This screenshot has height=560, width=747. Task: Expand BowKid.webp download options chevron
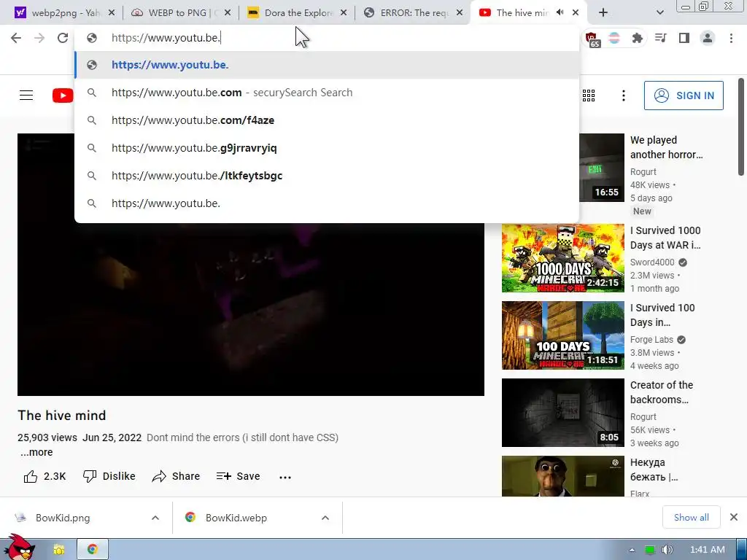325,518
